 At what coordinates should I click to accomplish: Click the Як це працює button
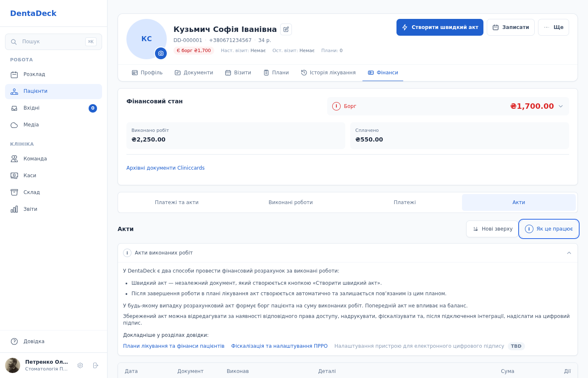(549, 229)
